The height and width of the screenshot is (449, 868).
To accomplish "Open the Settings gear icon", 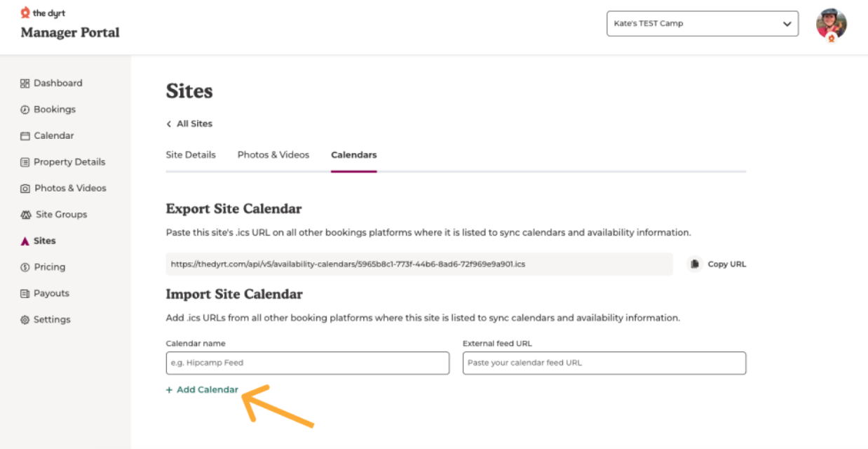I will point(25,320).
